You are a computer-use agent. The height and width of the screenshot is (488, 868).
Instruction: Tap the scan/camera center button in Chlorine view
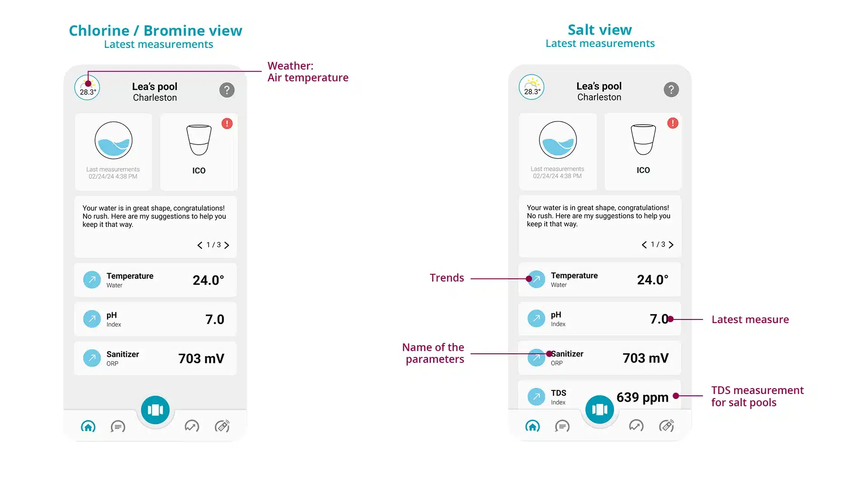tap(156, 409)
